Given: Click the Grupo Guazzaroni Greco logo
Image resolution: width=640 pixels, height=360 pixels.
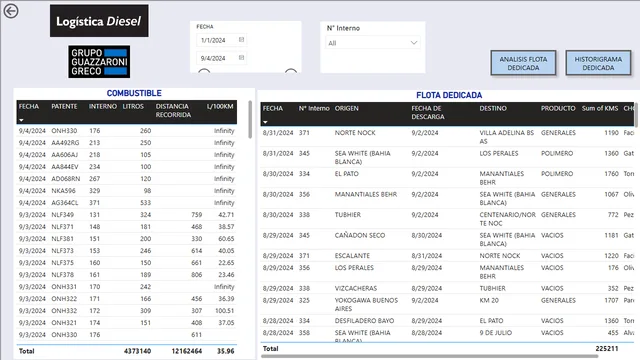Looking at the screenshot, I should 99,62.
